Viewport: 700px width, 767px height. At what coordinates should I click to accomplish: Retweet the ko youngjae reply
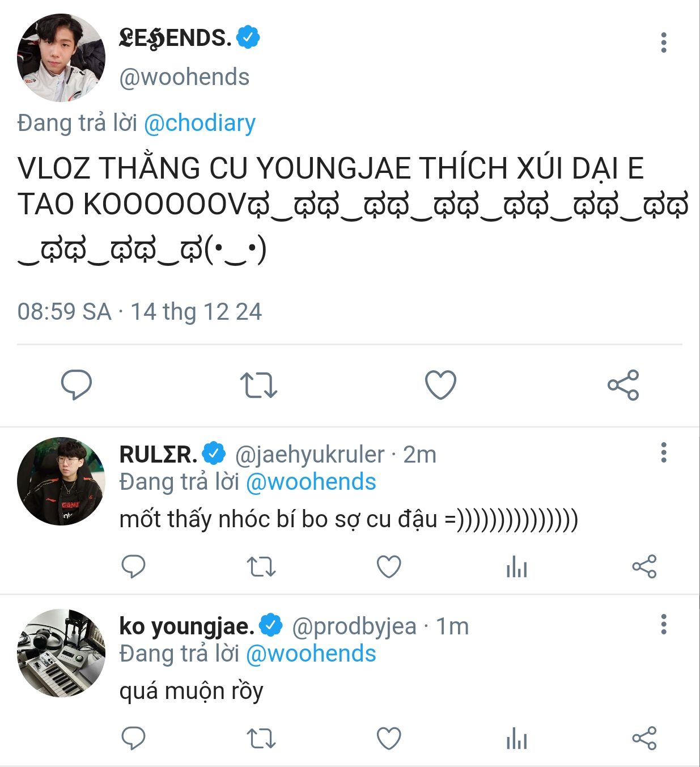coord(261,738)
